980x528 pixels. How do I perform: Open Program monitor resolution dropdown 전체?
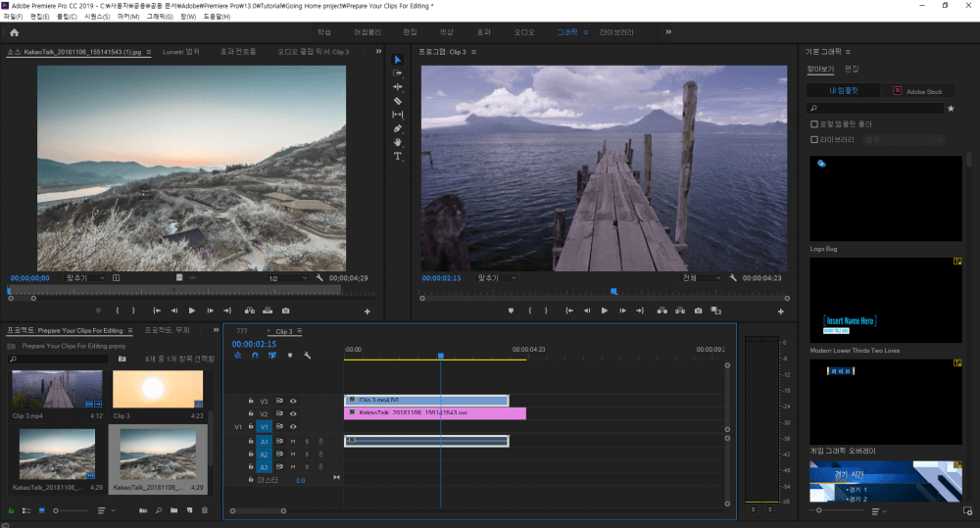701,277
